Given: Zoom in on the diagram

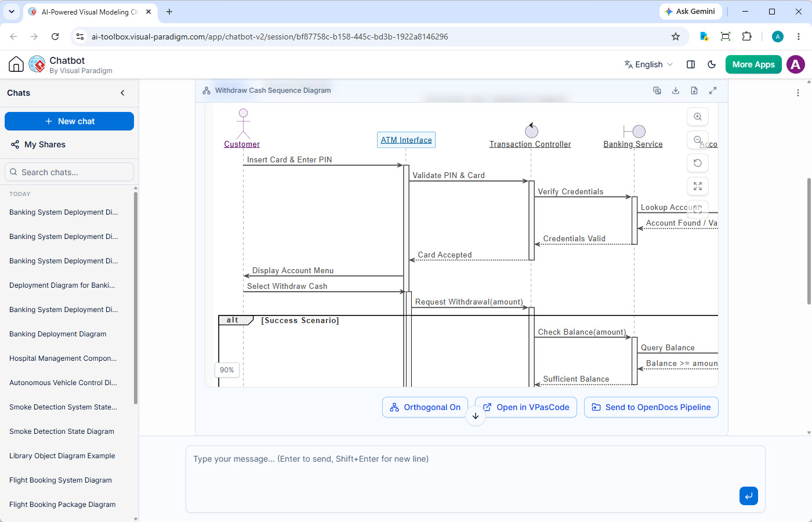Looking at the screenshot, I should [x=698, y=117].
